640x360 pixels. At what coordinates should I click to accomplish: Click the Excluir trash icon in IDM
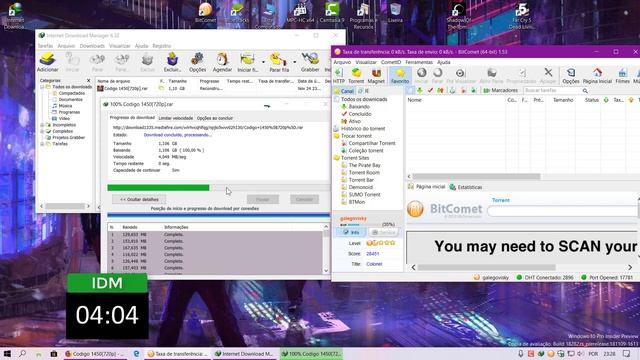click(x=172, y=62)
